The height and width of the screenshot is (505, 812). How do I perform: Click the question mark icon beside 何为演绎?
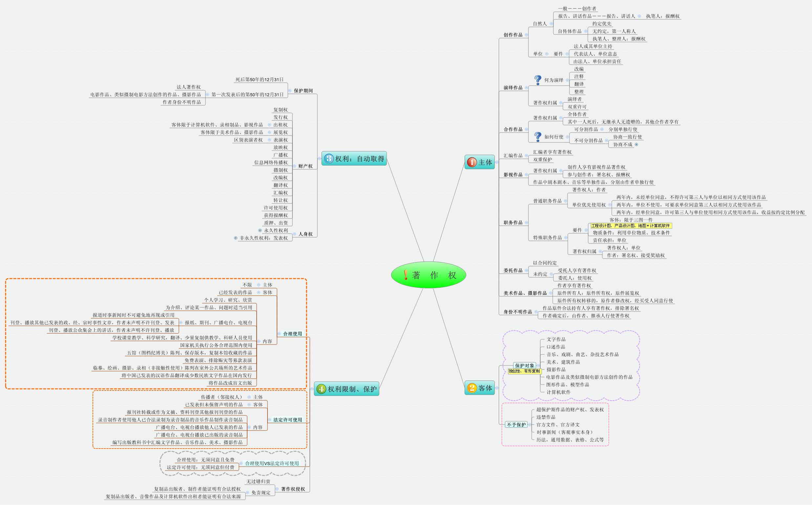point(538,80)
